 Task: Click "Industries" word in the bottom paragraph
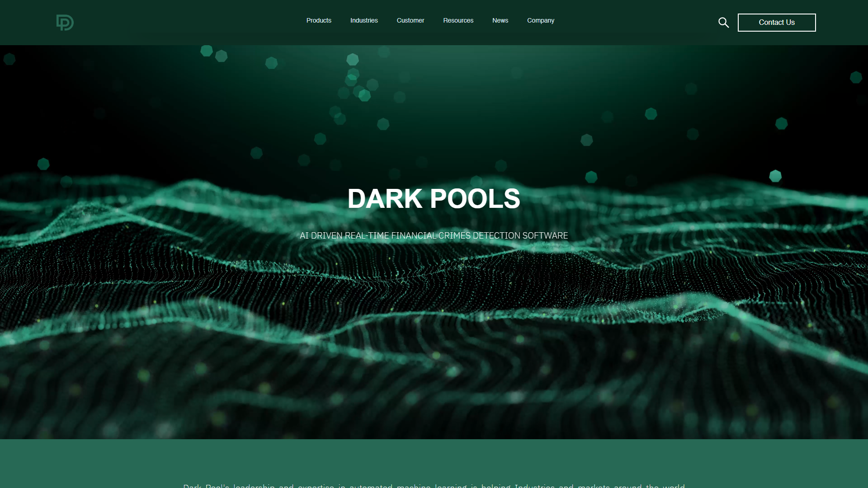(534, 486)
